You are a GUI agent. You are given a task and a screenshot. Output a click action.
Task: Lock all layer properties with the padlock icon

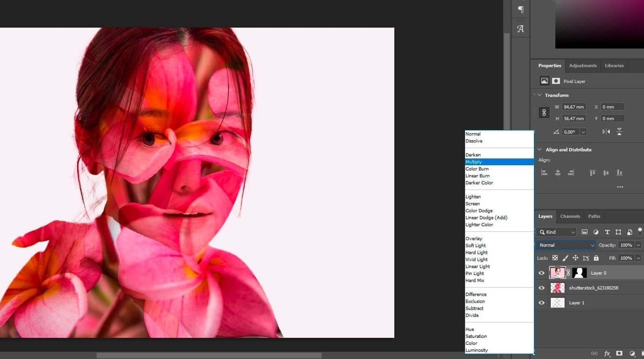[596, 258]
